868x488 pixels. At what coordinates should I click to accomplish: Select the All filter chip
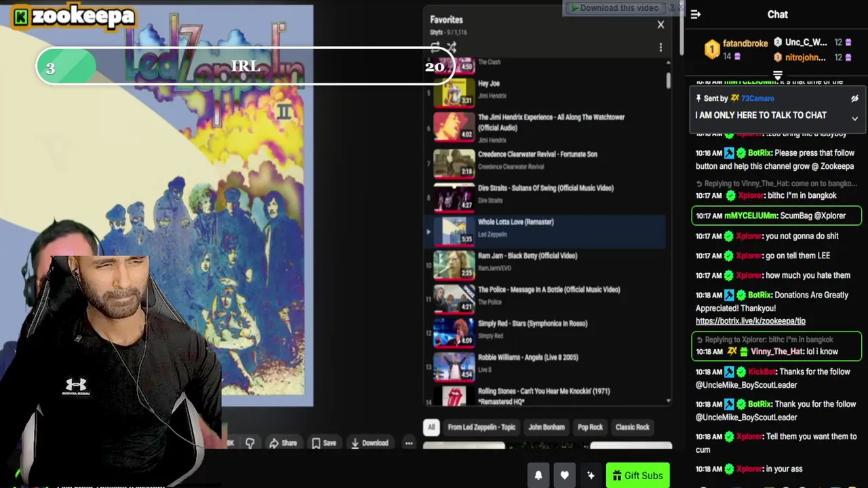coord(431,427)
